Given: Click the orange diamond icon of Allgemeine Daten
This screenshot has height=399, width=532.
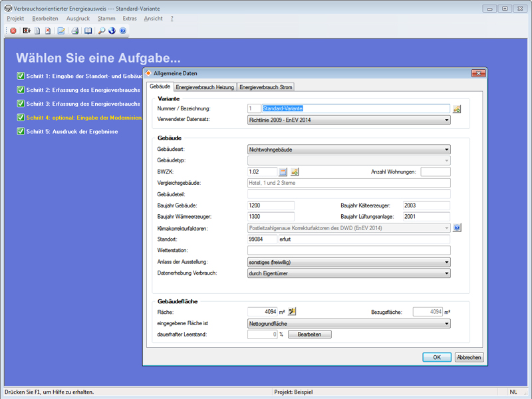Looking at the screenshot, I should coord(148,73).
